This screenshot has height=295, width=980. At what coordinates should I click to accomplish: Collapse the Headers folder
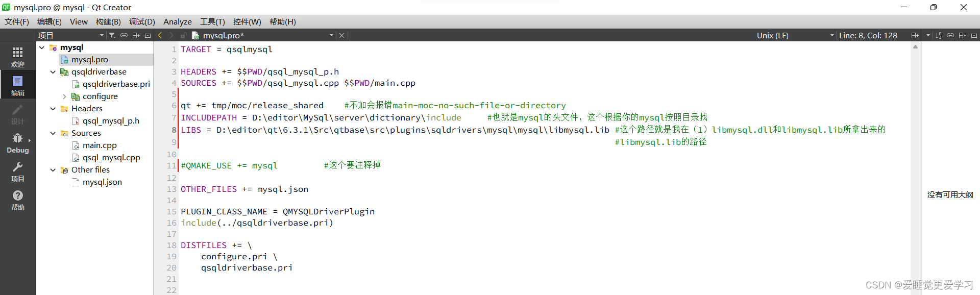(53, 109)
